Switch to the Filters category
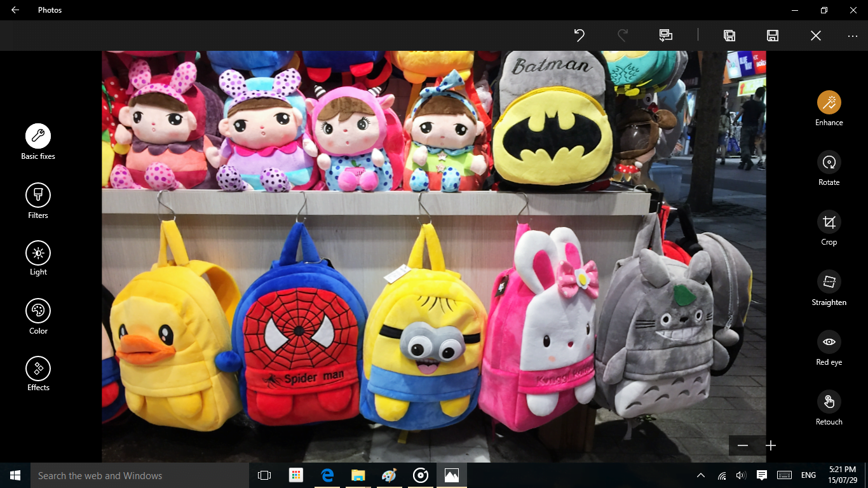 coord(38,195)
